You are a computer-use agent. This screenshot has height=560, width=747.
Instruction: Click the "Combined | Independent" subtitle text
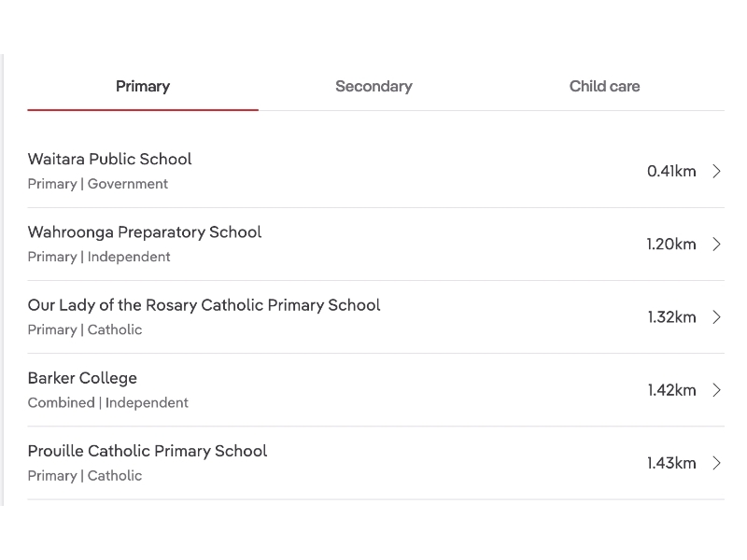point(108,403)
